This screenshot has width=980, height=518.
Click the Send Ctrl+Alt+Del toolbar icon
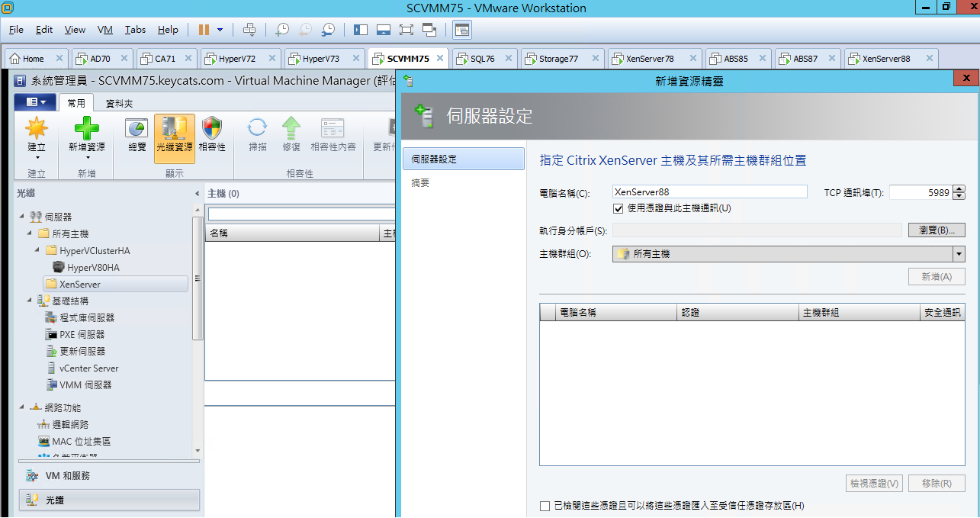(x=249, y=30)
